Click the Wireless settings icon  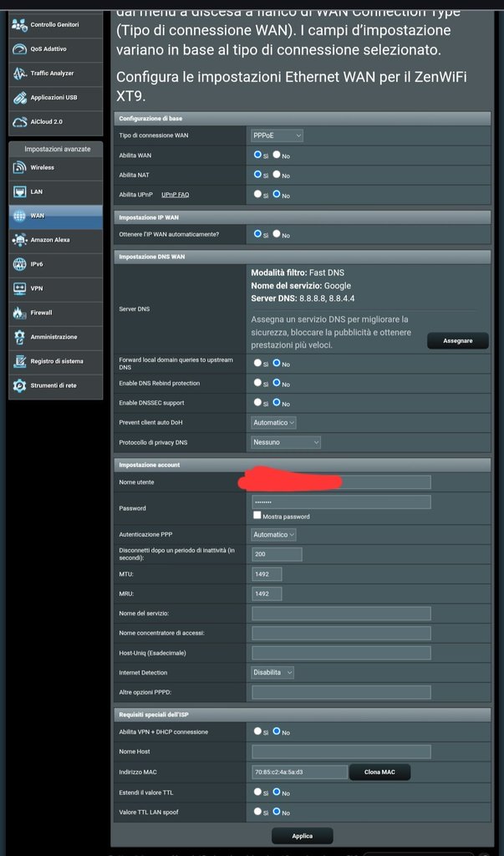click(19, 167)
